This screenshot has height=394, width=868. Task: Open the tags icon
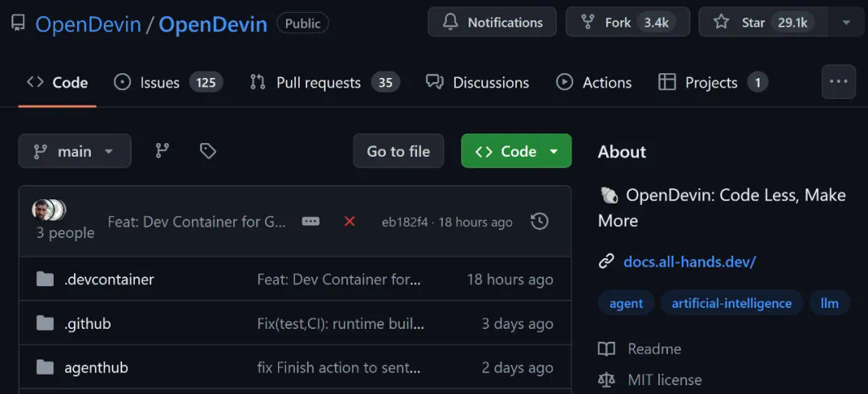click(x=208, y=151)
